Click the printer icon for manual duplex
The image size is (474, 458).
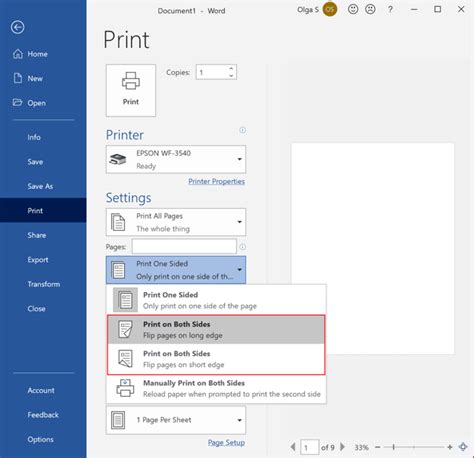pyautogui.click(x=125, y=388)
